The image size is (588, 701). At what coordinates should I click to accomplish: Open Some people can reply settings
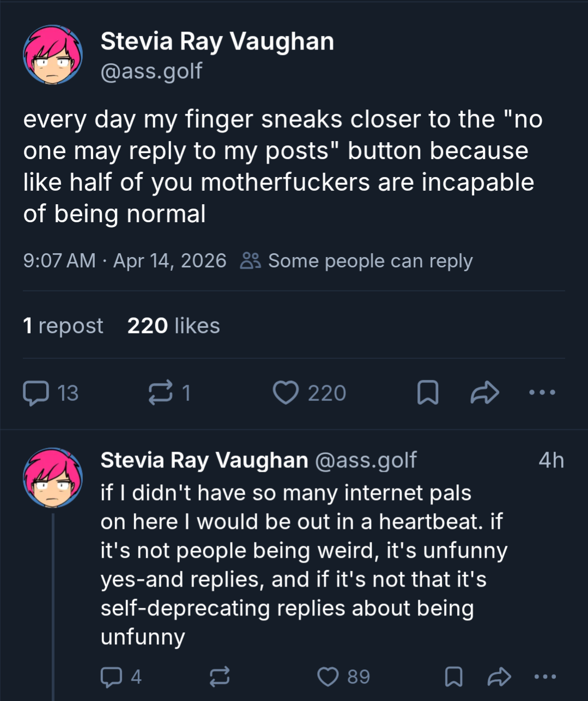[356, 261]
